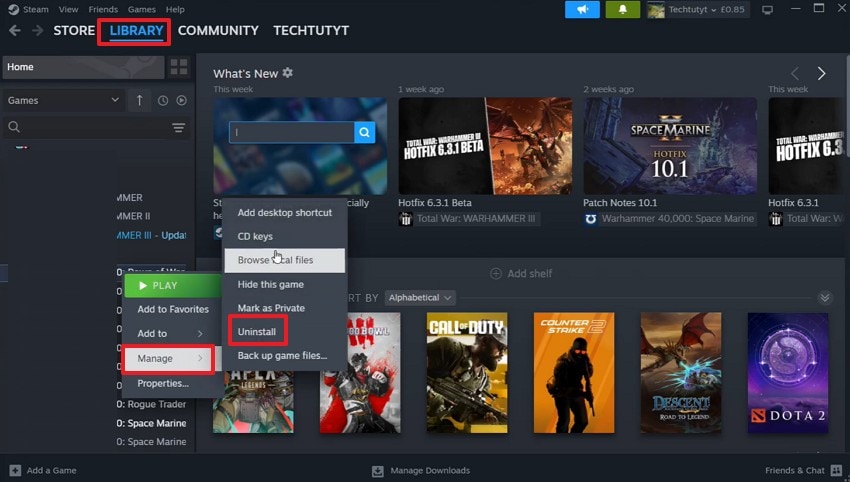The image size is (850, 482).
Task: Go to next What's New page
Action: tap(821, 73)
